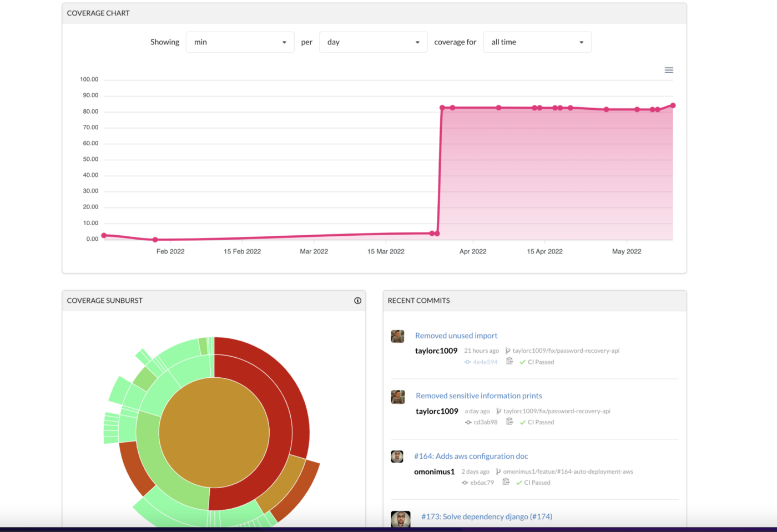Click username omonimus1
Image resolution: width=777 pixels, height=532 pixels.
click(435, 472)
